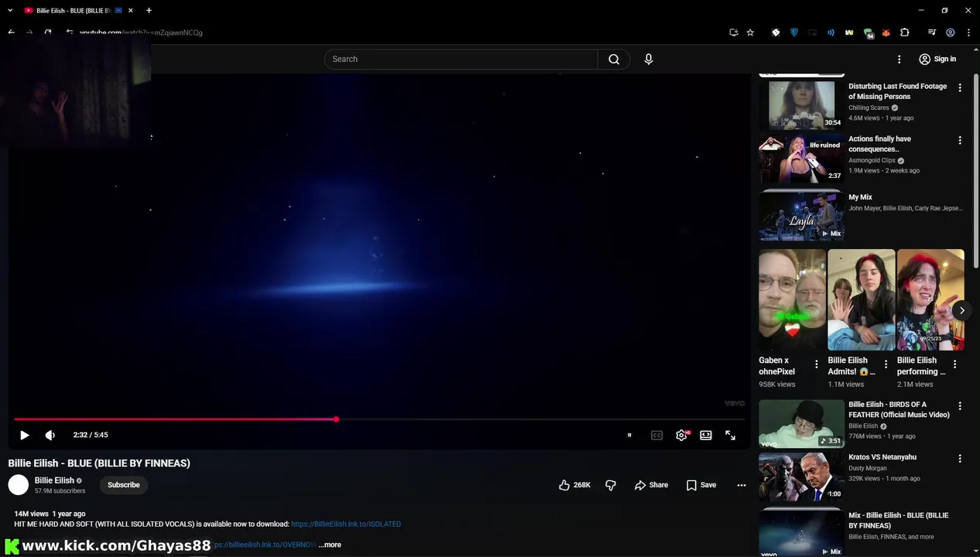Bookmark this page with star icon
Viewport: 980px width, 557px height.
coord(750,32)
